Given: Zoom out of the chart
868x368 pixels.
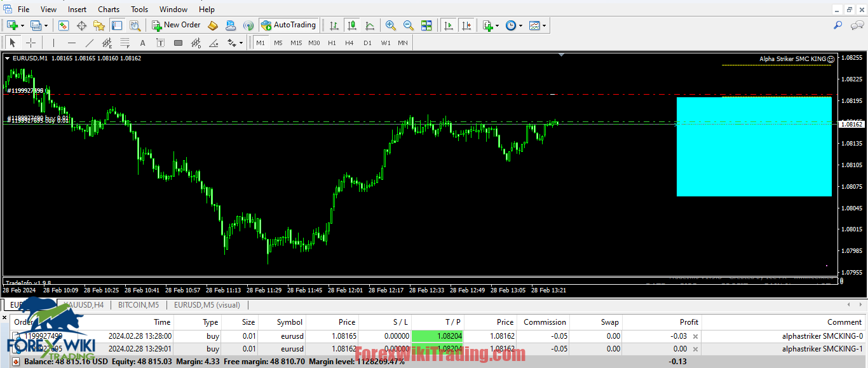Looking at the screenshot, I should tap(408, 25).
